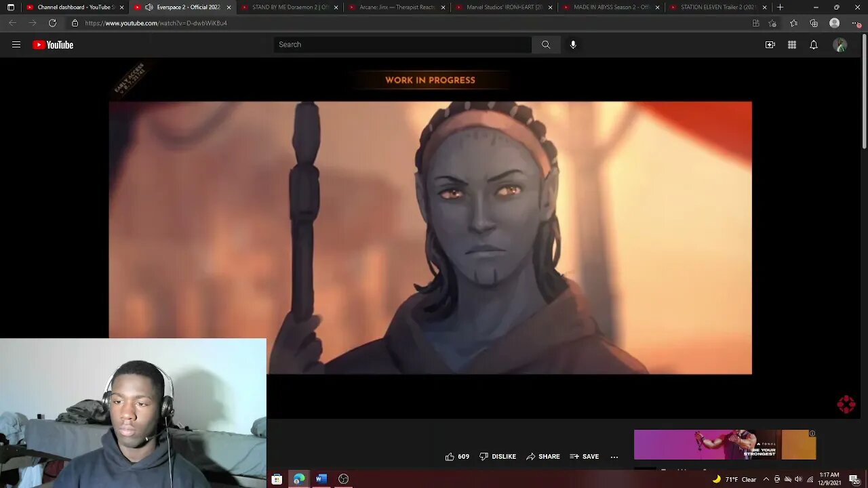Refresh the current page
The image size is (868, 488).
(52, 23)
